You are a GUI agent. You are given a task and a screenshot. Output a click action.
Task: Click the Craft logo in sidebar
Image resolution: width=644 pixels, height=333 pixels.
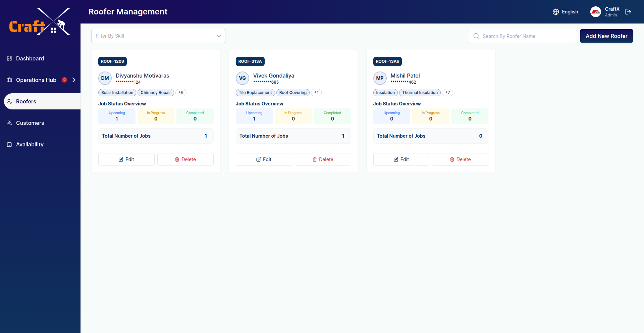pos(40,22)
